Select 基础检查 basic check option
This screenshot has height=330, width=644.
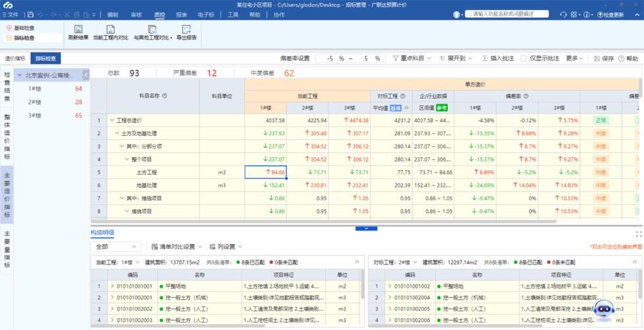tap(20, 28)
